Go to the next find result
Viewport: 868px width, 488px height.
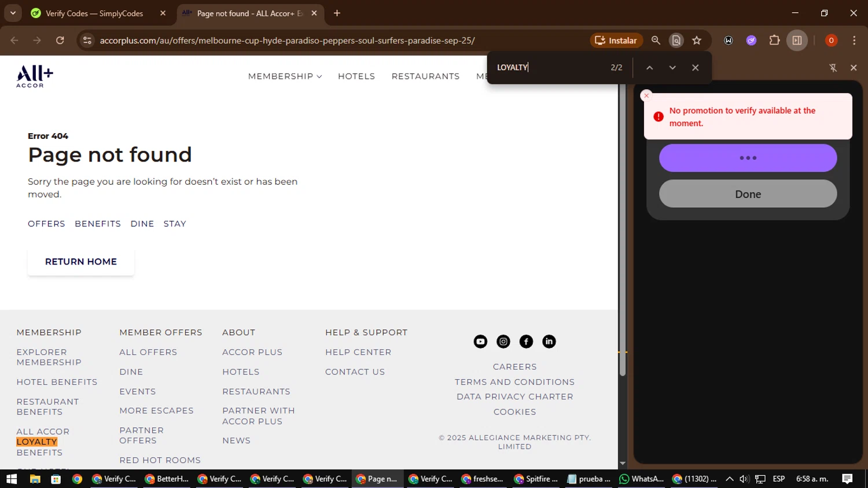point(672,68)
